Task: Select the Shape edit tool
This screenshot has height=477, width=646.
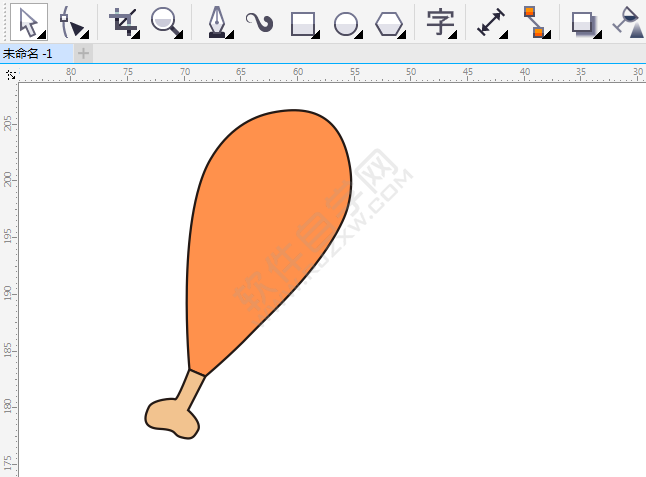Action: [73, 23]
